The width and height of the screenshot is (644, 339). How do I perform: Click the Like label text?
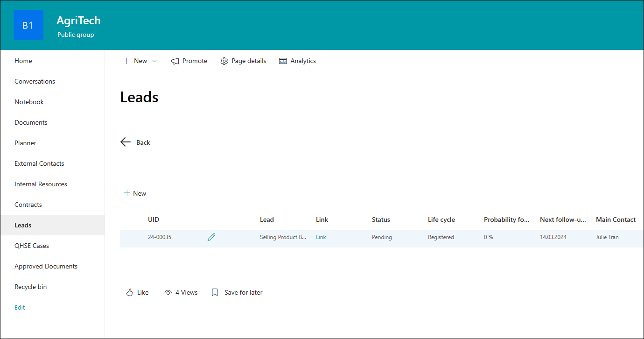coord(143,292)
